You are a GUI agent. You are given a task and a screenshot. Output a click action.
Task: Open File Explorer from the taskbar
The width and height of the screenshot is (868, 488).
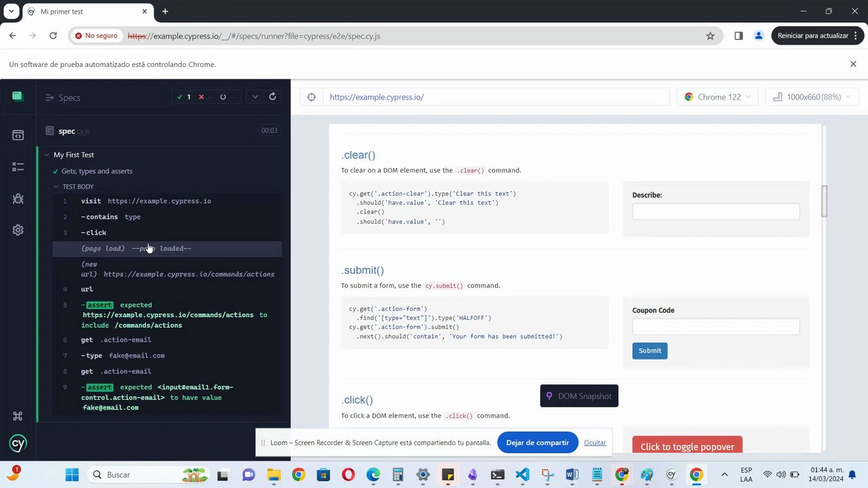coord(273,474)
